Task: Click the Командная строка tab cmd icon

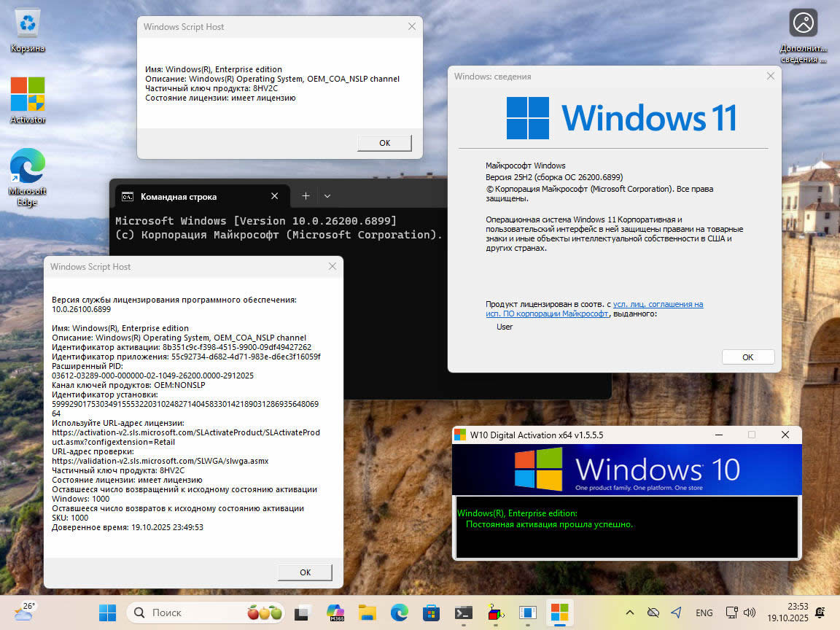Action: coord(128,197)
